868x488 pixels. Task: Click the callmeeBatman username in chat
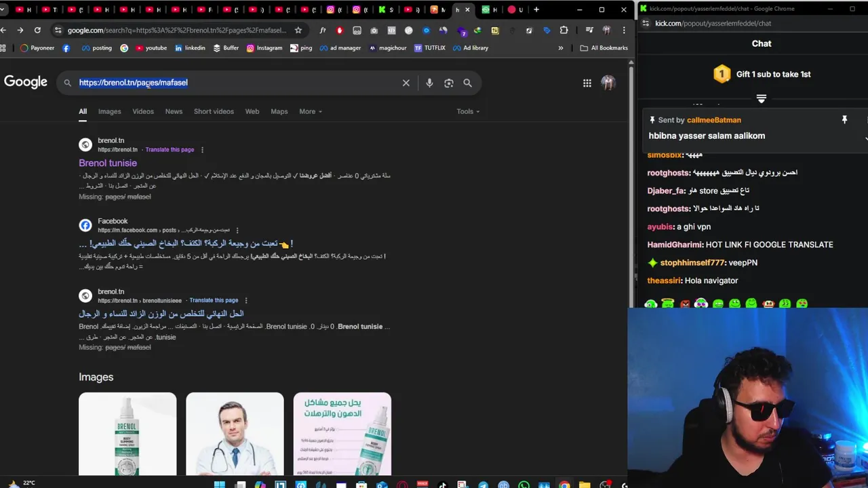coord(713,120)
